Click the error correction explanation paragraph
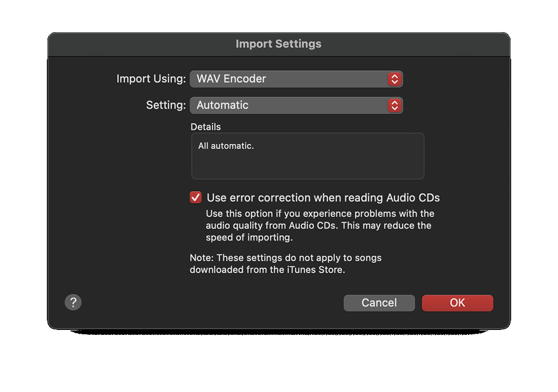This screenshot has height=392, width=558. point(320,225)
